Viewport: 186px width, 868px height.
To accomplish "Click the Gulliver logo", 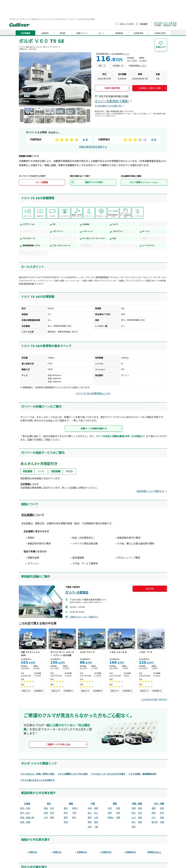I will pyautogui.click(x=19, y=25).
